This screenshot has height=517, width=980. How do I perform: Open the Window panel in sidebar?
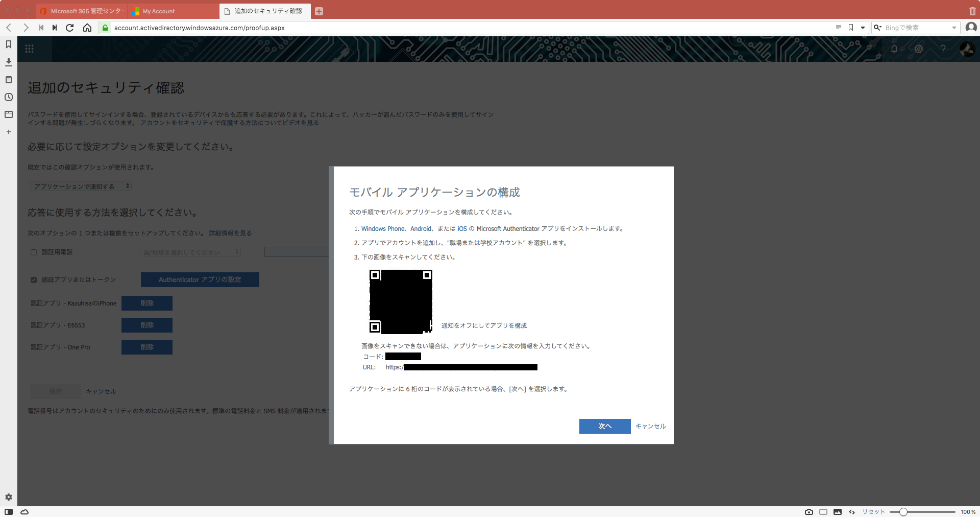click(9, 114)
